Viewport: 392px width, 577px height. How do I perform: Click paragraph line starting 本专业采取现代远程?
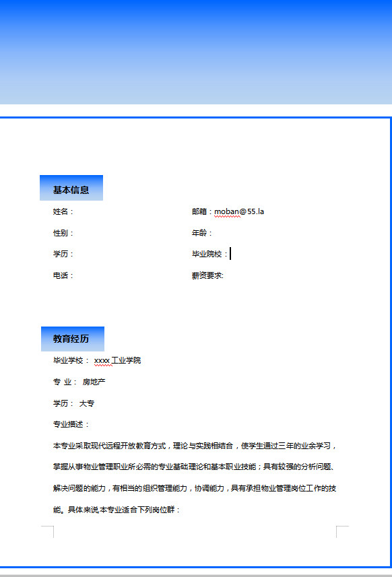click(195, 446)
